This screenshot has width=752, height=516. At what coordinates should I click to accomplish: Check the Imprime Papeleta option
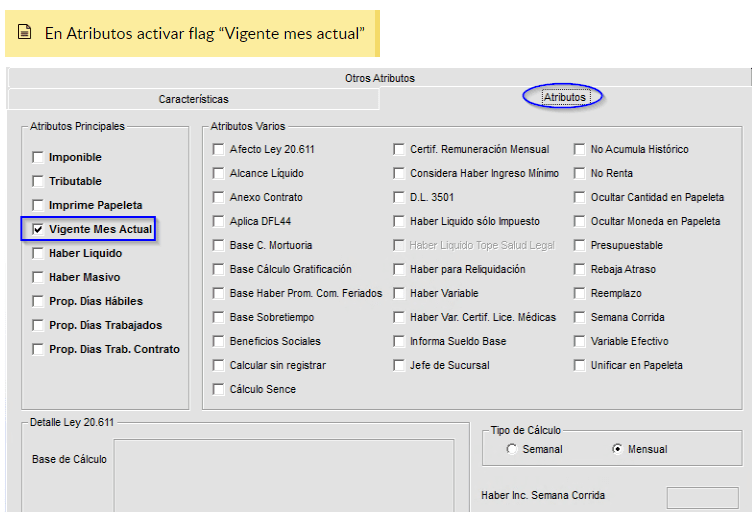(x=38, y=205)
